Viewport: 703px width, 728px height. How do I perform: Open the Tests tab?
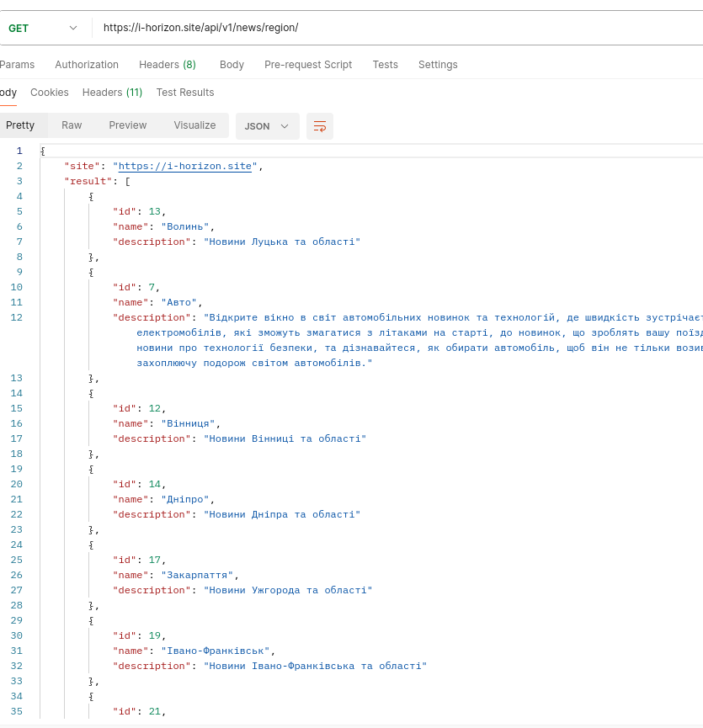[386, 65]
